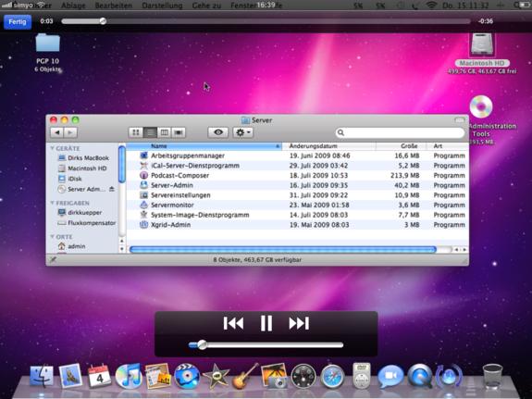Select Macintosh HD in sidebar
The width and height of the screenshot is (532, 399).
pyautogui.click(x=82, y=168)
